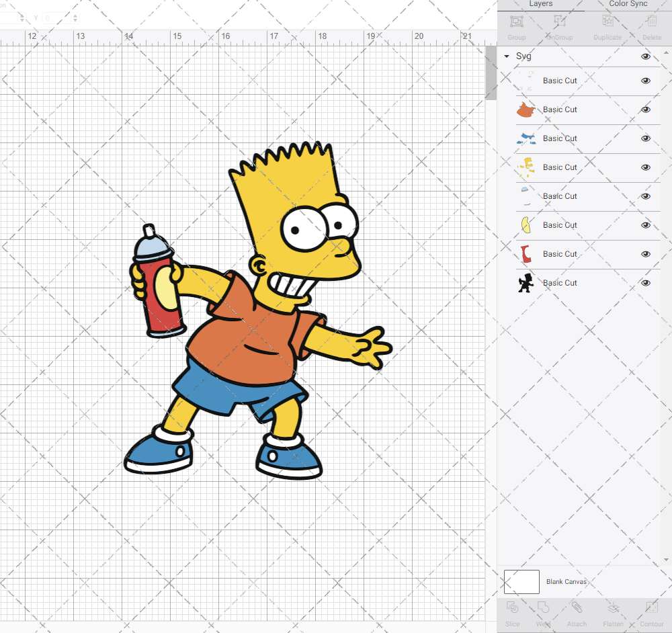The width and height of the screenshot is (672, 633).
Task: Select the blue shorts layer thumbnail
Action: click(526, 138)
